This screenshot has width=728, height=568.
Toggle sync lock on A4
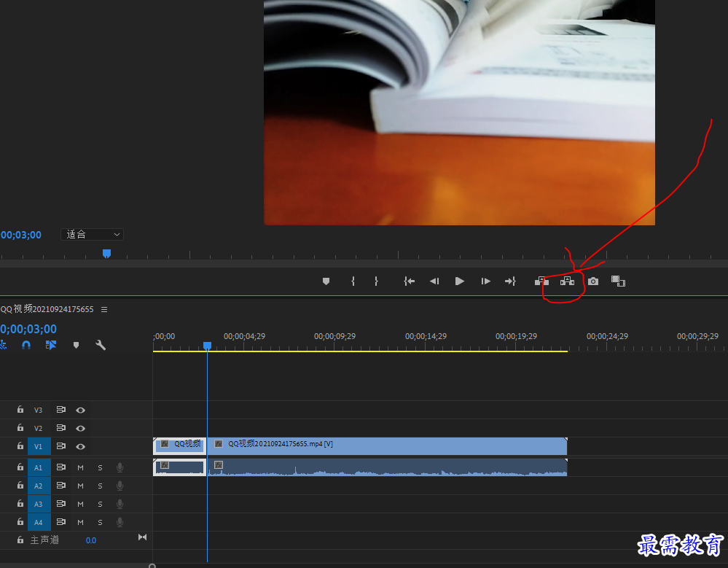(60, 521)
